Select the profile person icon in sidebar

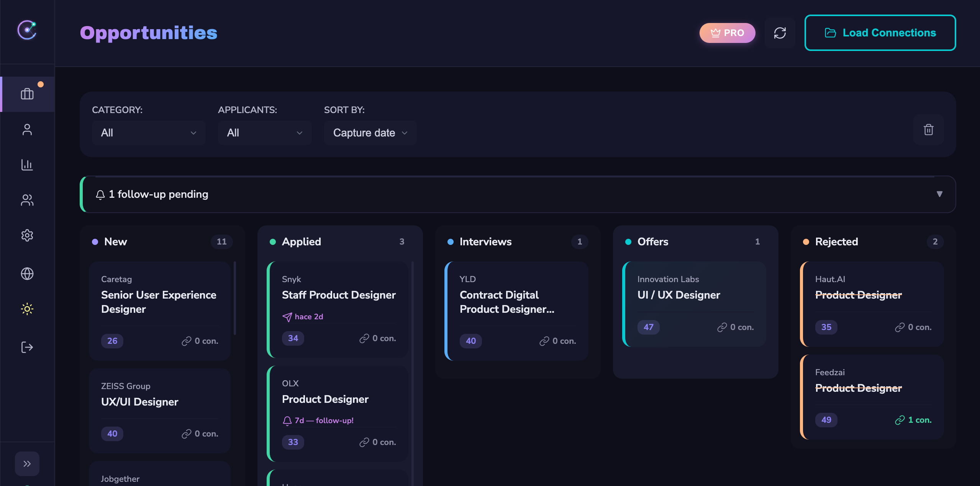coord(27,130)
